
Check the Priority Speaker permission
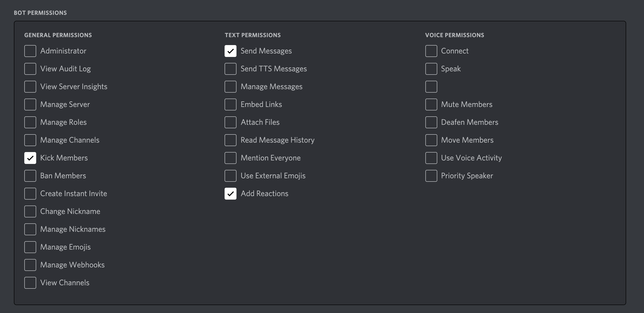(431, 176)
